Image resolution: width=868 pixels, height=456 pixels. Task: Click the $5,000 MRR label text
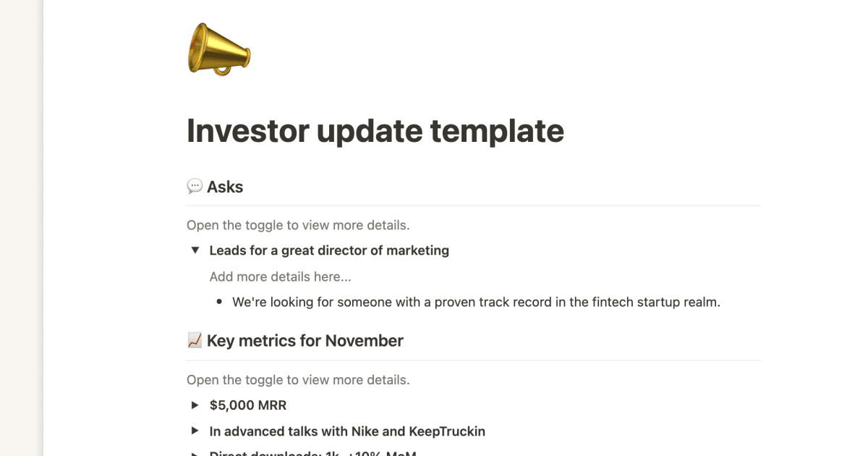247,405
